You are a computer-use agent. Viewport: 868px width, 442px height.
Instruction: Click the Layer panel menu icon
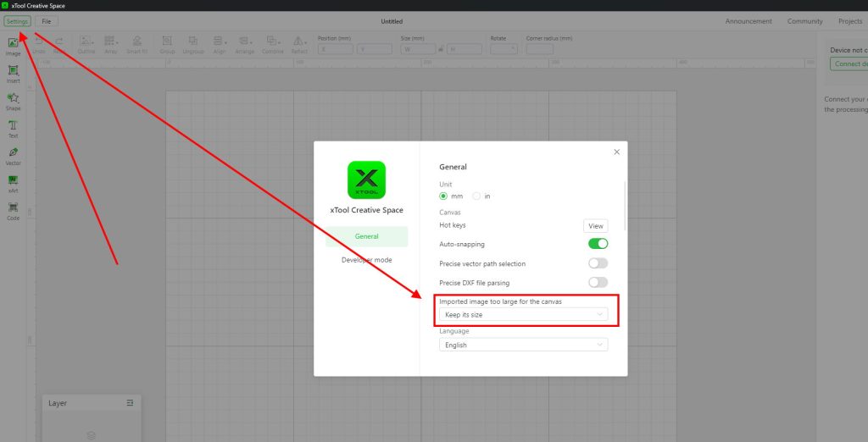(130, 403)
